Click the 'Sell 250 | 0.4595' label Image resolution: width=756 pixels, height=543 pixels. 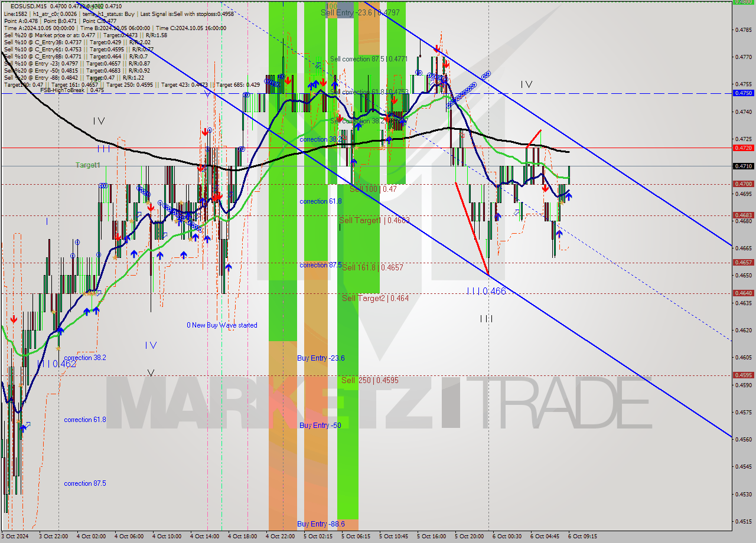pyautogui.click(x=370, y=380)
